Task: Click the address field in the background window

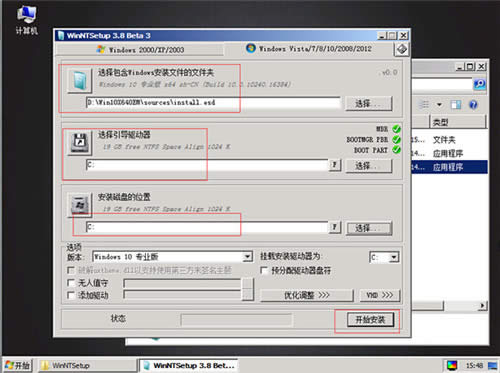Action: 442,84
